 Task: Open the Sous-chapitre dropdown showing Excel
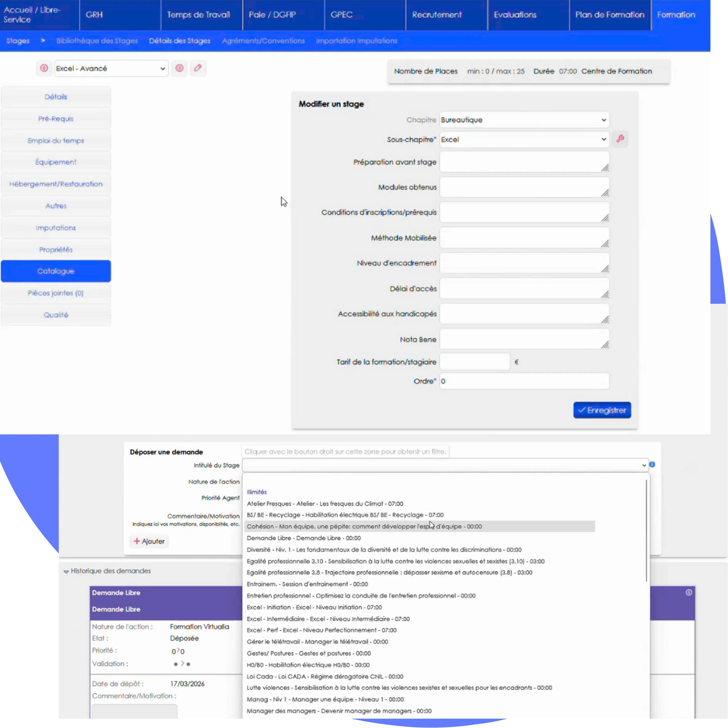[x=524, y=139]
